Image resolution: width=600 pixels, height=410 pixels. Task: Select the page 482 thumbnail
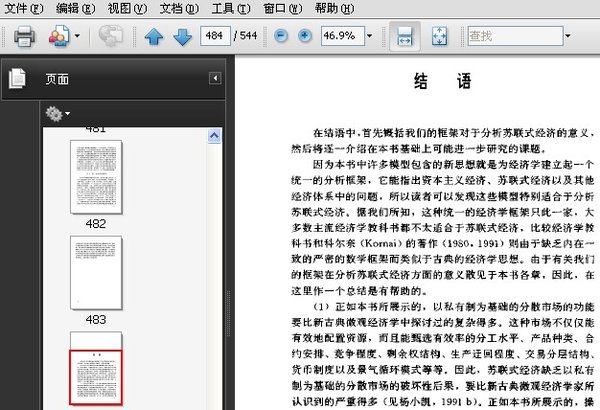click(x=96, y=175)
